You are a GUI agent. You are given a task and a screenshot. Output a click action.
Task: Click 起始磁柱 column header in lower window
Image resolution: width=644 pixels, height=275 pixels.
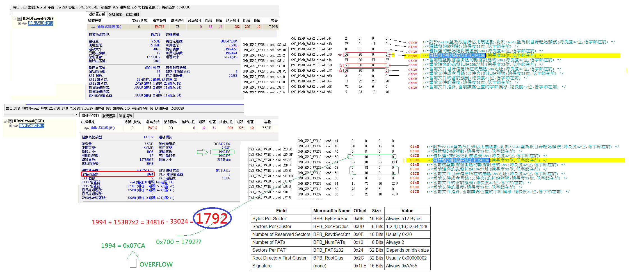tap(188, 122)
